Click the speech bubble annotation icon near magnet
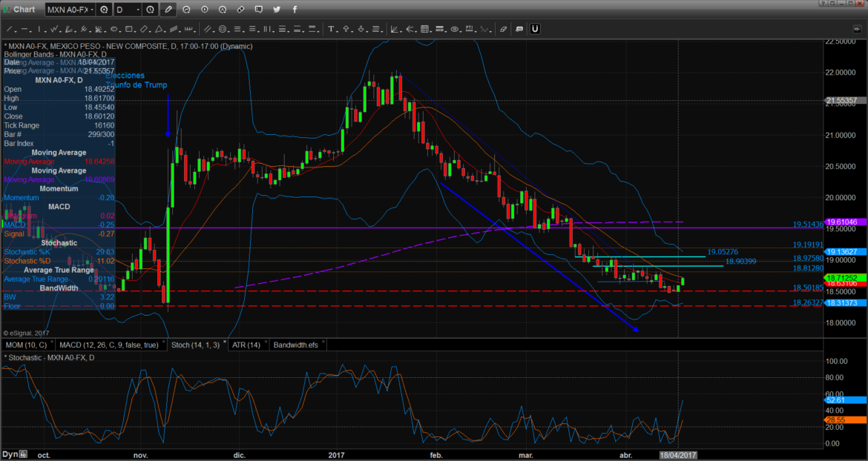868x461 pixels. 519,29
